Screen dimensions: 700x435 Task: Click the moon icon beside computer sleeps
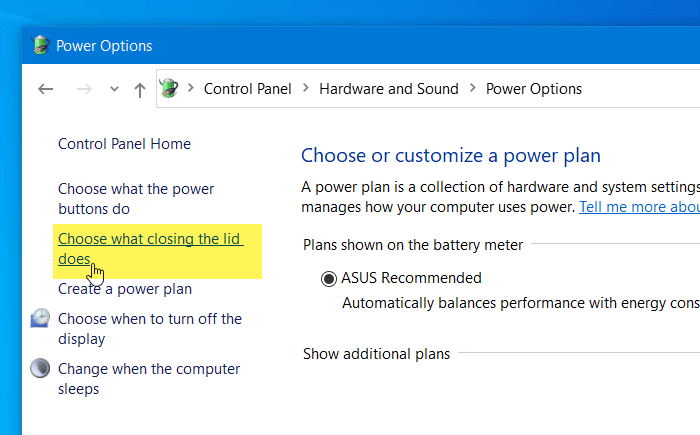point(41,369)
